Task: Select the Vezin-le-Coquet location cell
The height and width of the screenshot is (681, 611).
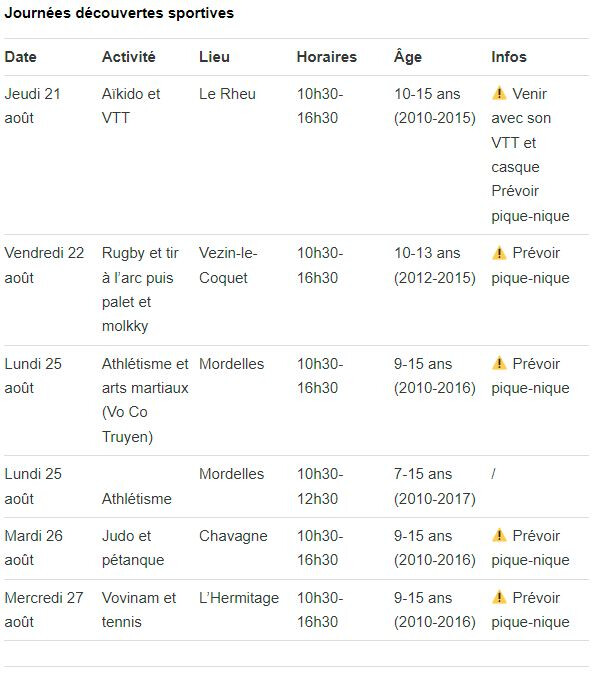Action: coord(228,265)
